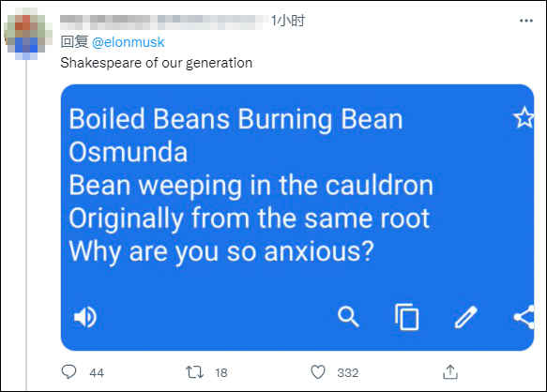Viewport: 547px width, 392px height.
Task: Click the share nodes icon in blue card
Action: 524,317
